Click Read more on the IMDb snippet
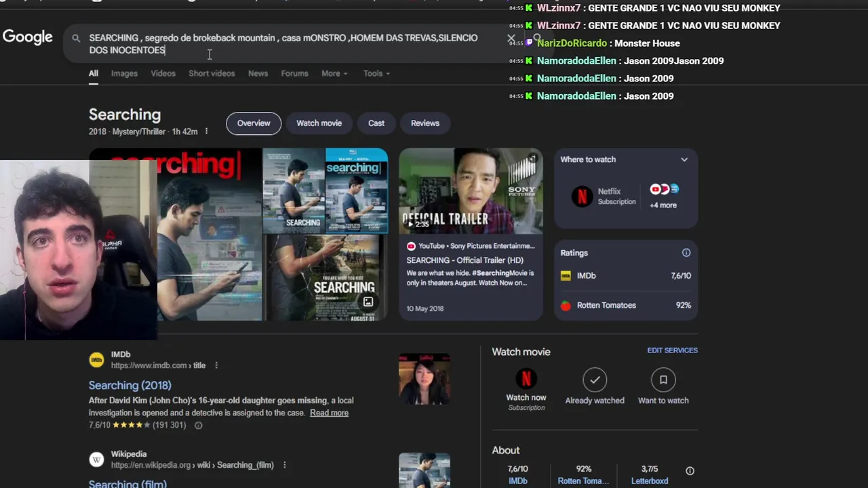868x488 pixels. tap(329, 413)
